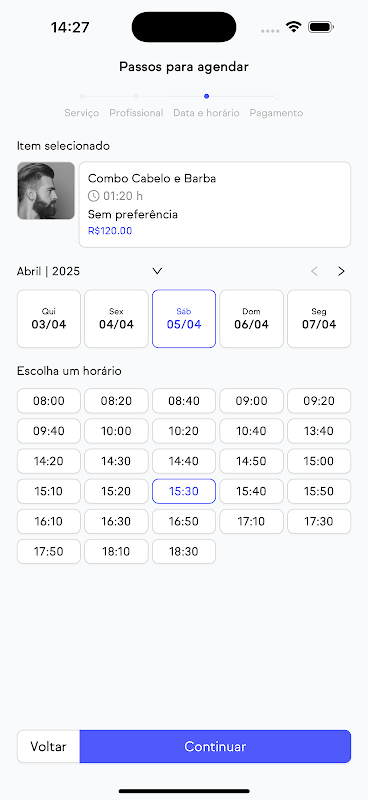
Task: Choose Qui 03/04 date
Action: point(48,319)
